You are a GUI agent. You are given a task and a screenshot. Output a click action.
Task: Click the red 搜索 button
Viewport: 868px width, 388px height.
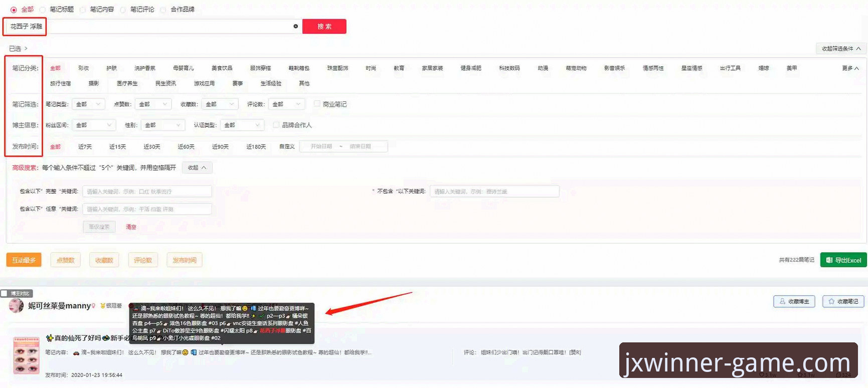click(324, 27)
